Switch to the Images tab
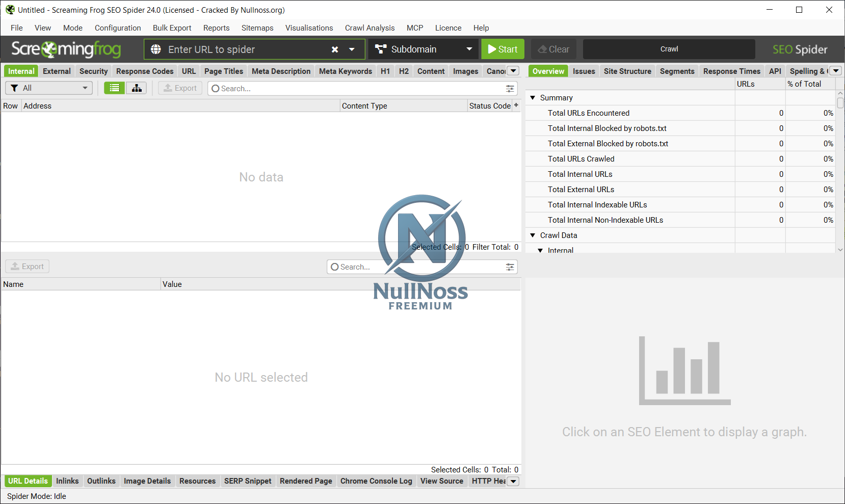Screen dimensions: 845x504 click(x=466, y=71)
